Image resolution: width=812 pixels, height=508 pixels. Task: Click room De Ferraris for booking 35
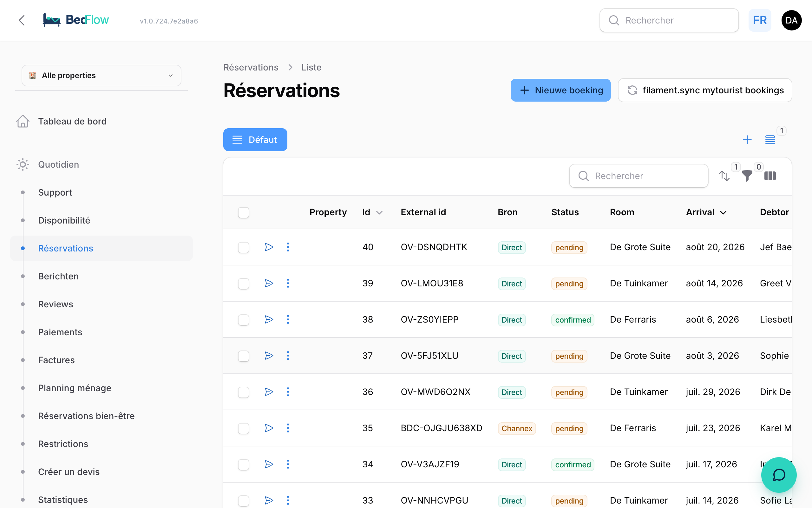(x=633, y=428)
